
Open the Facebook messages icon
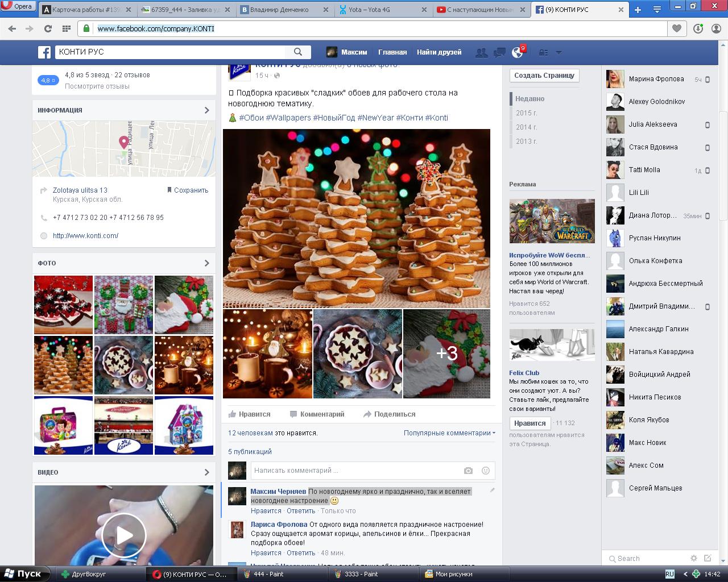[499, 52]
